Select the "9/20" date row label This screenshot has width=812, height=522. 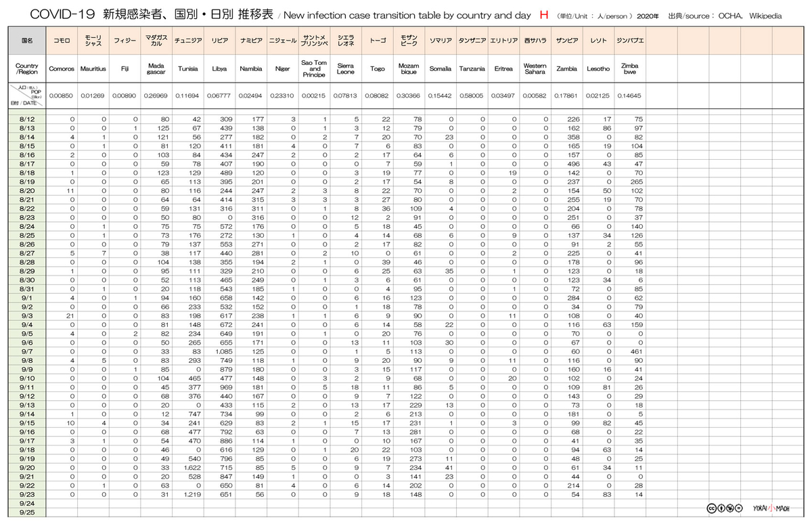pyautogui.click(x=27, y=468)
